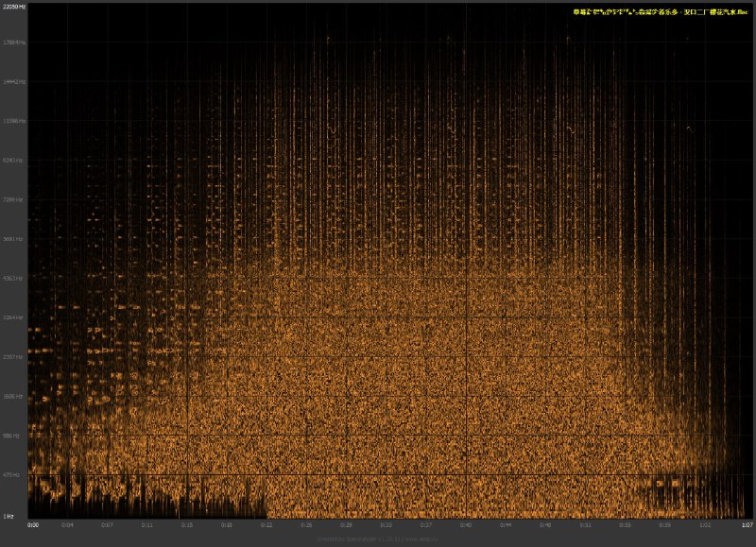The image size is (756, 547).
Task: Click the 0:04 time axis marker
Action: tap(68, 523)
